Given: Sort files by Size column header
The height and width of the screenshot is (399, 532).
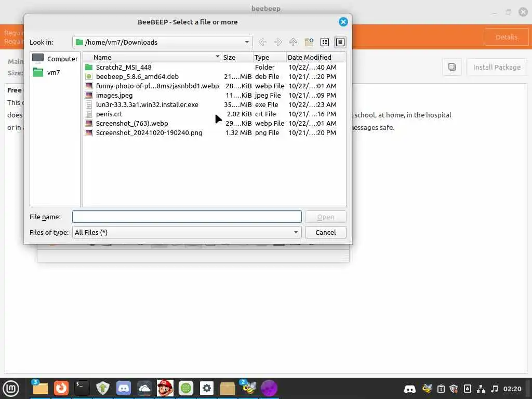Looking at the screenshot, I should tap(237, 57).
